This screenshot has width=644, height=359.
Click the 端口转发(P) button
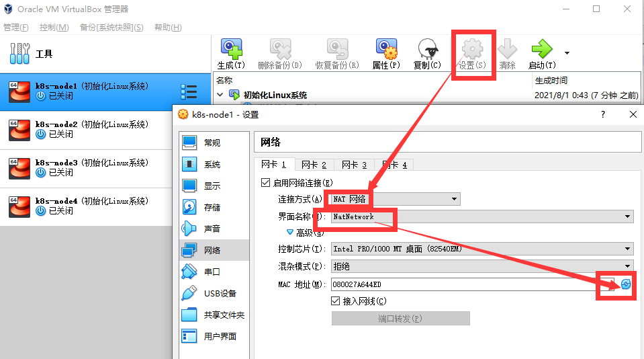click(x=400, y=318)
